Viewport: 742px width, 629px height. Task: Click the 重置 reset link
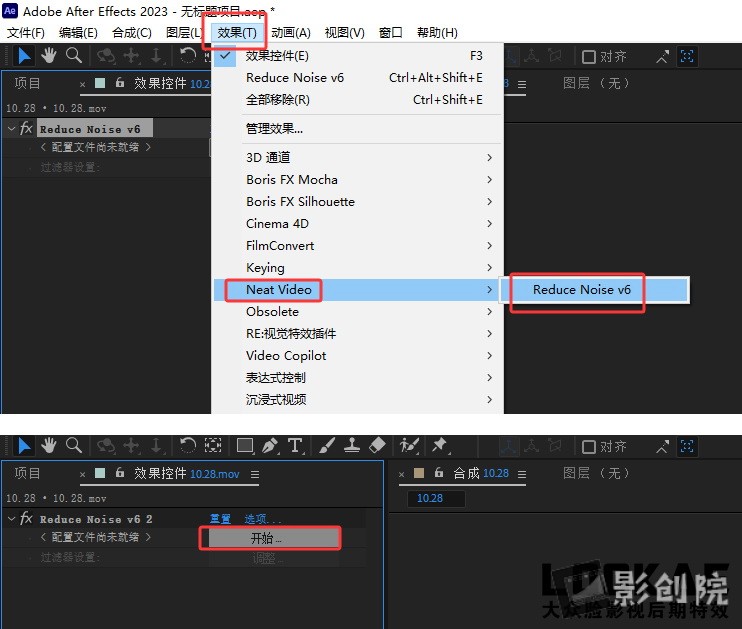(x=220, y=519)
